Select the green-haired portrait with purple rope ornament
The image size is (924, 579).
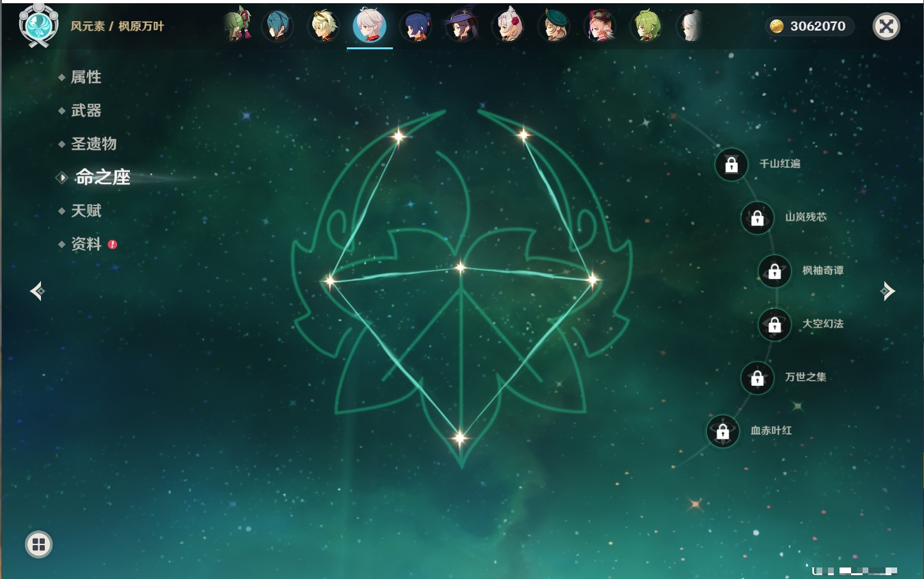[x=237, y=25]
